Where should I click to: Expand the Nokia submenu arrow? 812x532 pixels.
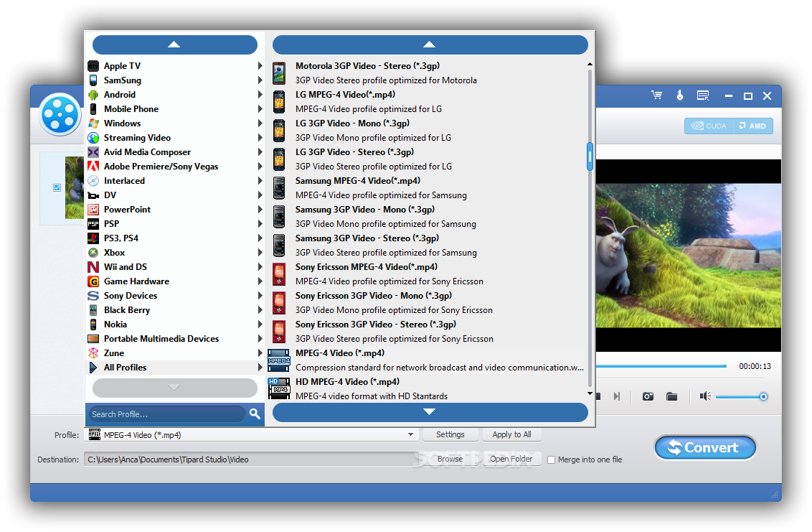[260, 325]
